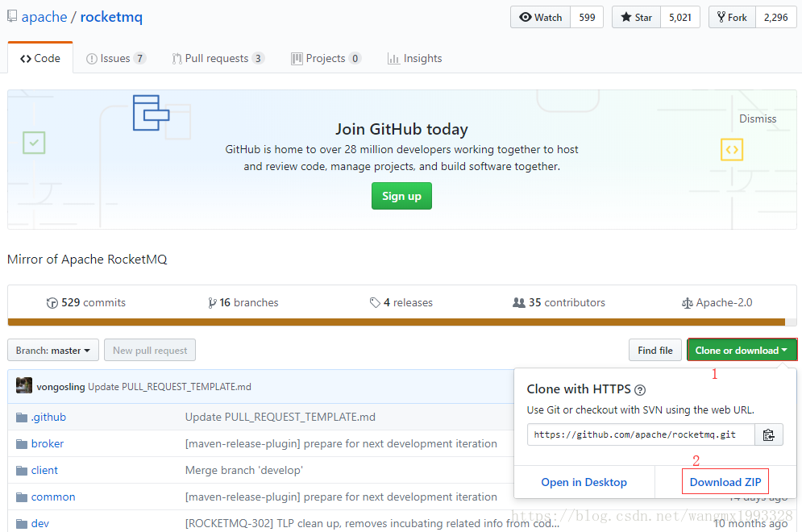Switch to the Insights tab

pos(415,58)
